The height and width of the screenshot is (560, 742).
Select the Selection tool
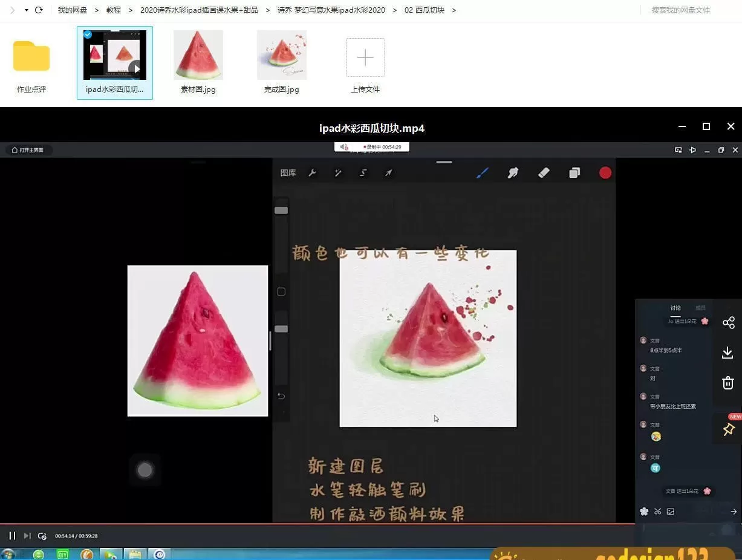click(363, 173)
